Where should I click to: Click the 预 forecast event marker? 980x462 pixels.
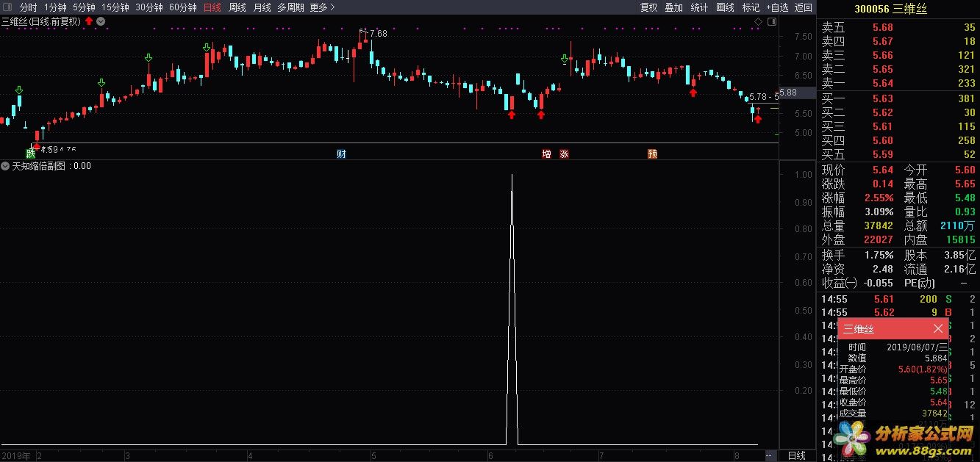(652, 154)
